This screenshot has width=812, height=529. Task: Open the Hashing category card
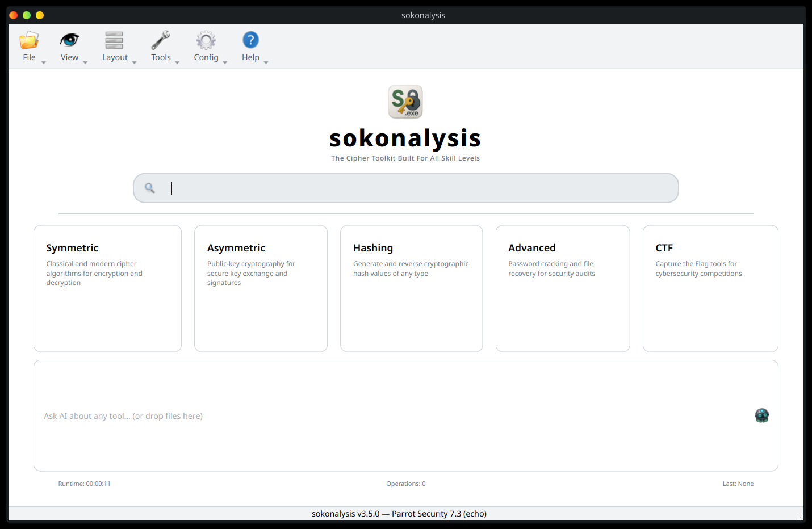pyautogui.click(x=412, y=288)
